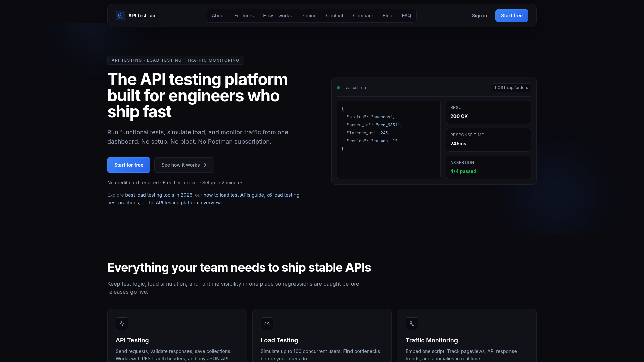Click the latency_ms 245 JSON line
644x362 pixels.
368,133
